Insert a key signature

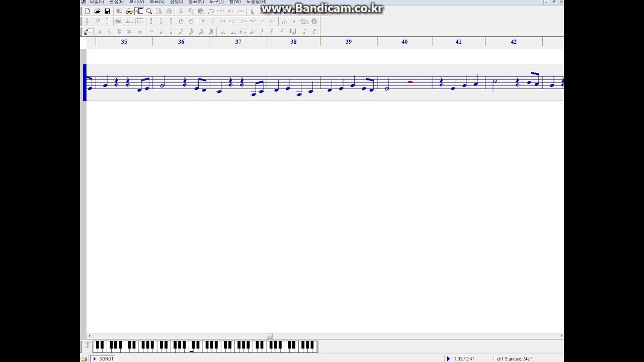pos(119,21)
